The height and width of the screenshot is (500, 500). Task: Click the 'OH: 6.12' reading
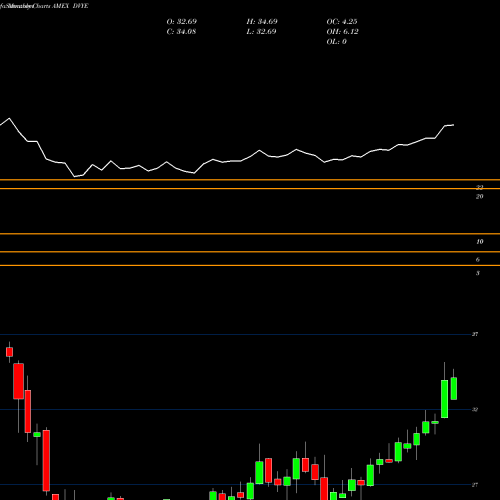pos(343,32)
